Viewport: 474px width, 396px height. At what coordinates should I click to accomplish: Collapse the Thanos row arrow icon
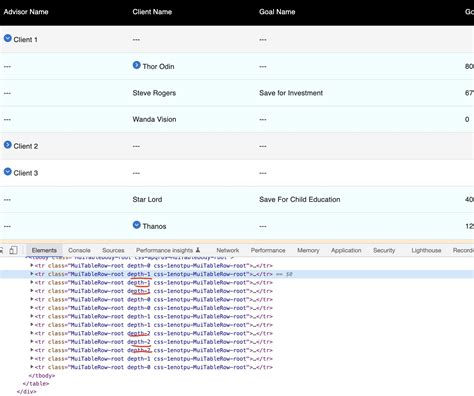137,225
